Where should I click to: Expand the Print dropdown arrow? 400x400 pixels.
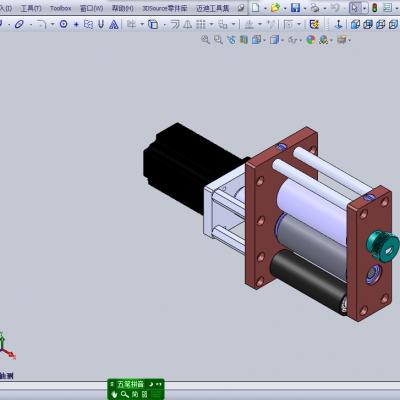[x=325, y=8]
